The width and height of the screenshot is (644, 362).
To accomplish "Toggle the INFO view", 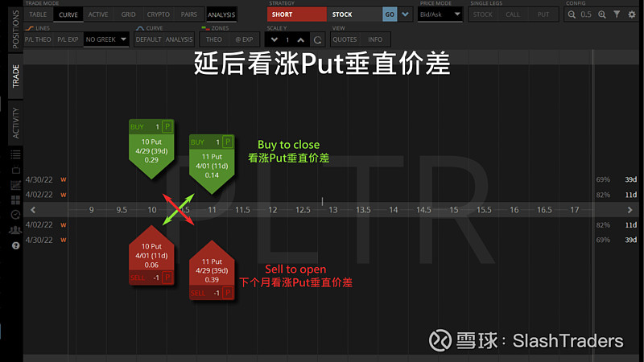I will [x=375, y=39].
